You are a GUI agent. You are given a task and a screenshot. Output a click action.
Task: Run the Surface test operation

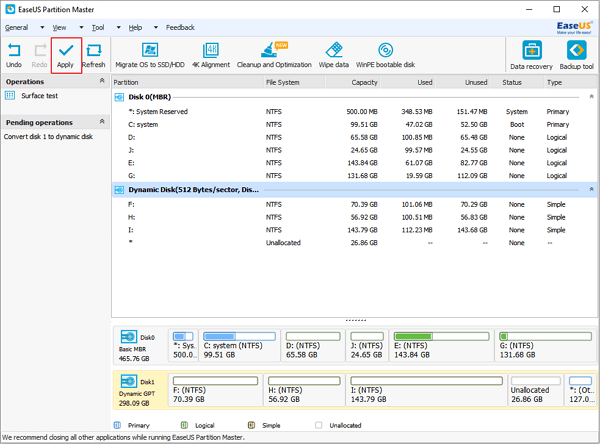point(39,96)
